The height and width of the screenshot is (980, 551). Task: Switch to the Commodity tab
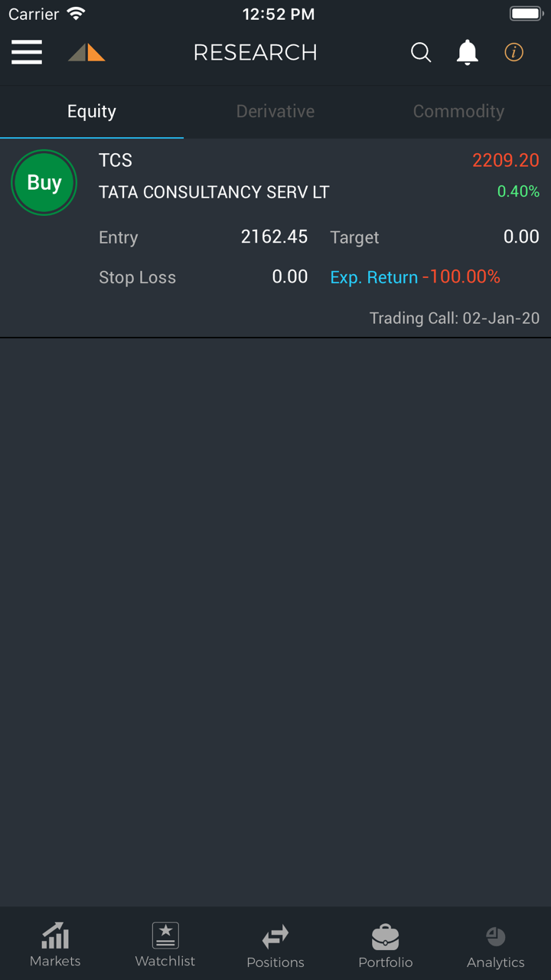[x=458, y=112]
